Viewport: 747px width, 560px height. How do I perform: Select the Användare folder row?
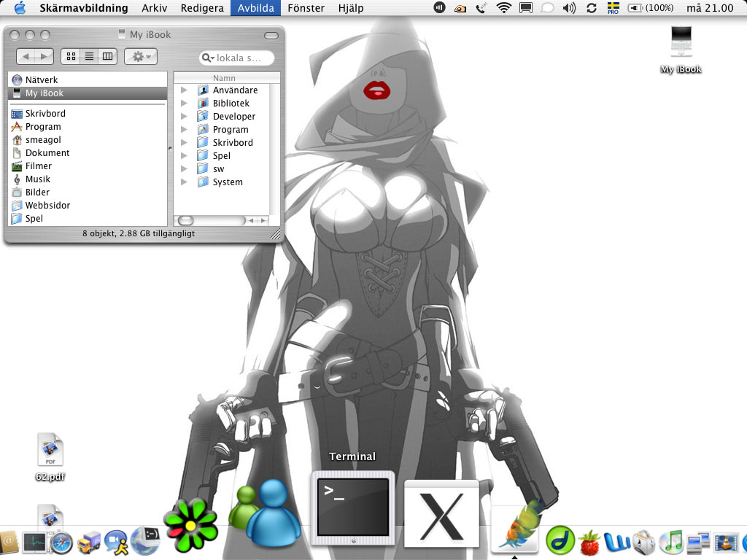(222, 90)
